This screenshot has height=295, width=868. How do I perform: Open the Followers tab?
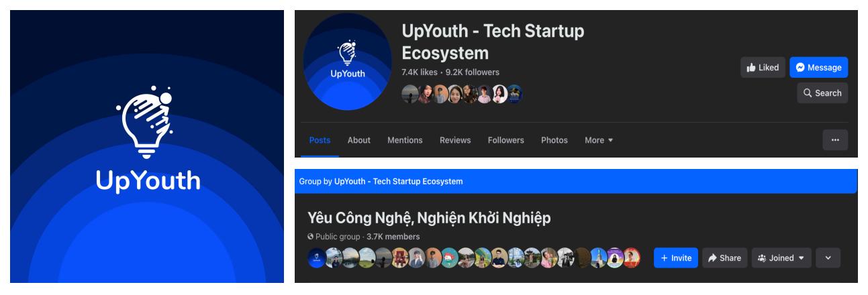point(506,140)
